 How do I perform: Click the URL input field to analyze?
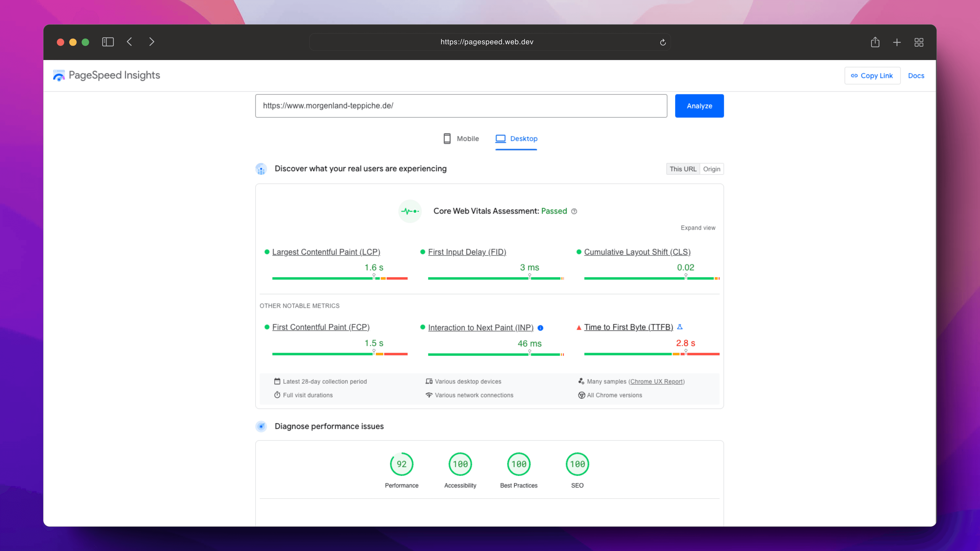coord(461,106)
